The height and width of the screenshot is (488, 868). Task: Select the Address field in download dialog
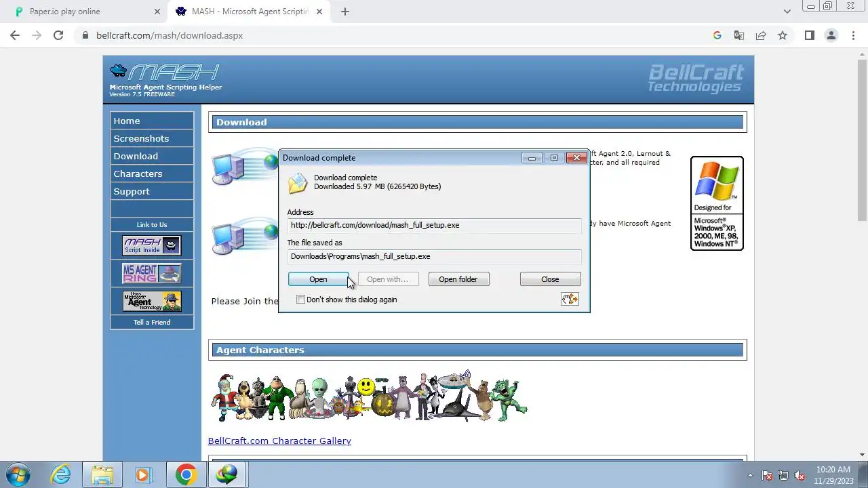(x=434, y=225)
